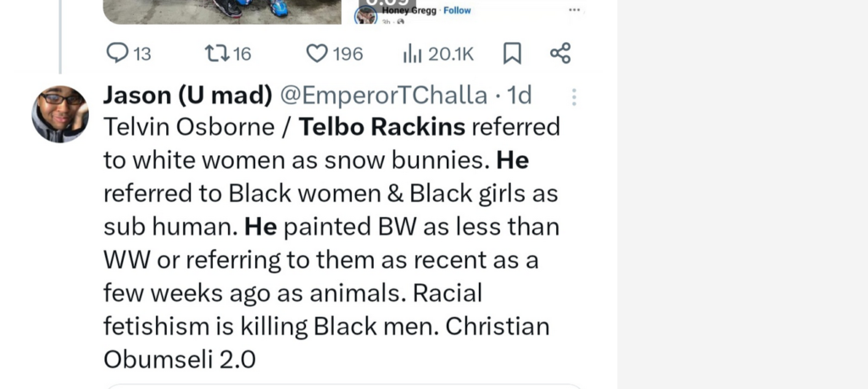Screen dimensions: 868x389
Task: Open replies on the post with 13 comments
Action: tap(117, 54)
